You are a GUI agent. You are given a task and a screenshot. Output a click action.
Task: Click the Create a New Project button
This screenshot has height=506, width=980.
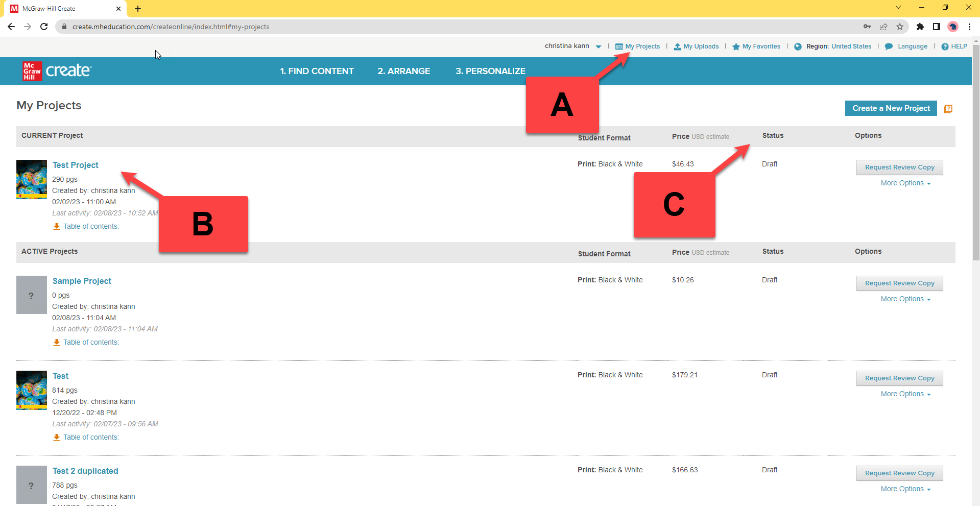[891, 108]
